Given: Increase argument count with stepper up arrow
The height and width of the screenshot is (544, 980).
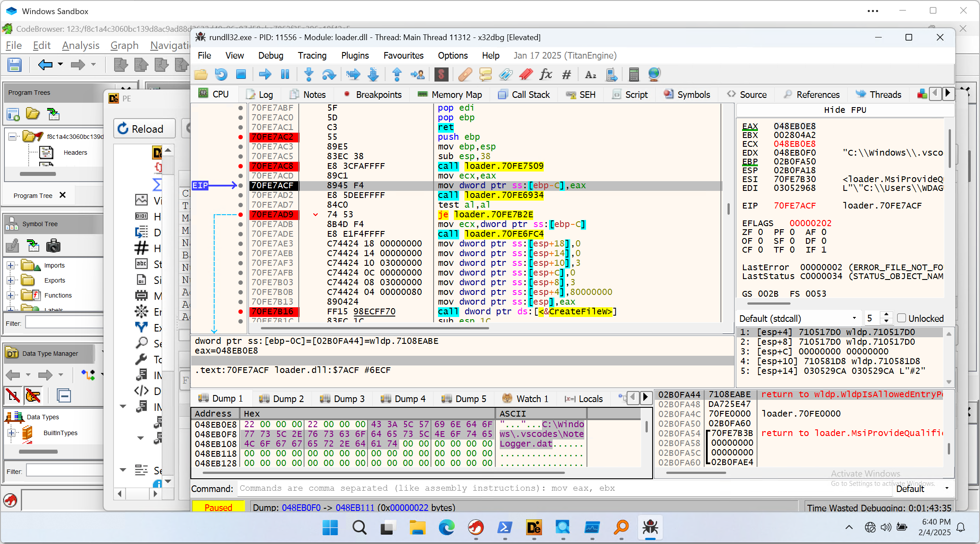Looking at the screenshot, I should point(886,315).
